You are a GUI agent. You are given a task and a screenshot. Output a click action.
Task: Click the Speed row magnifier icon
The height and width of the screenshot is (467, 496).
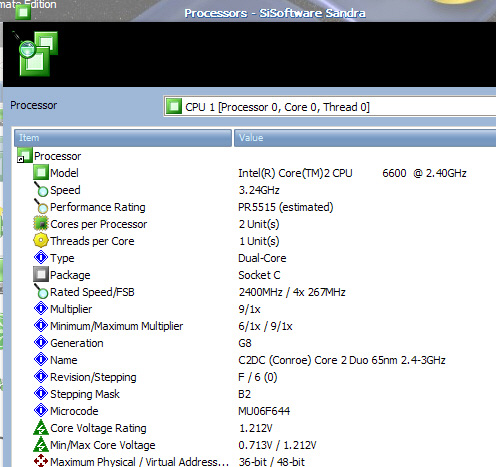tap(41, 190)
